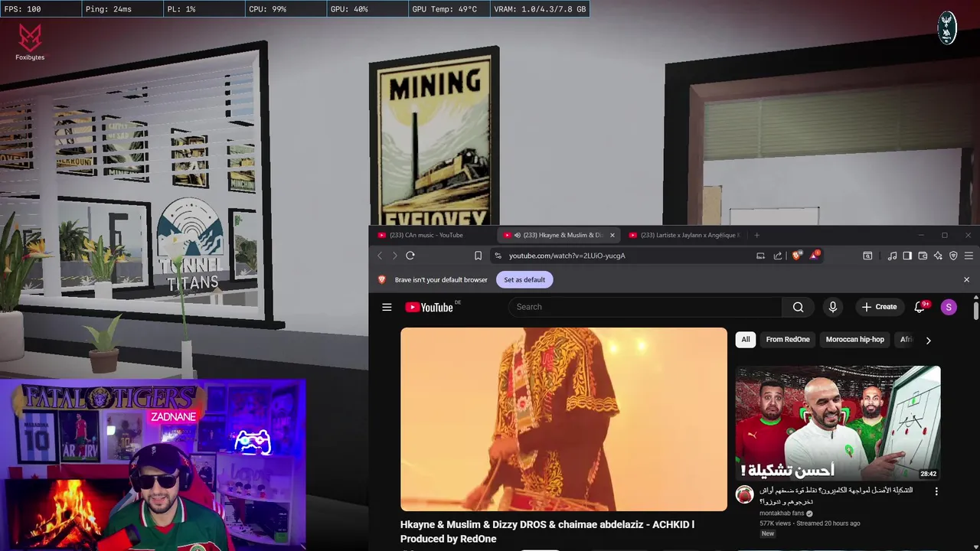
Task: Click the playing ACHKID video player
Action: [563, 419]
